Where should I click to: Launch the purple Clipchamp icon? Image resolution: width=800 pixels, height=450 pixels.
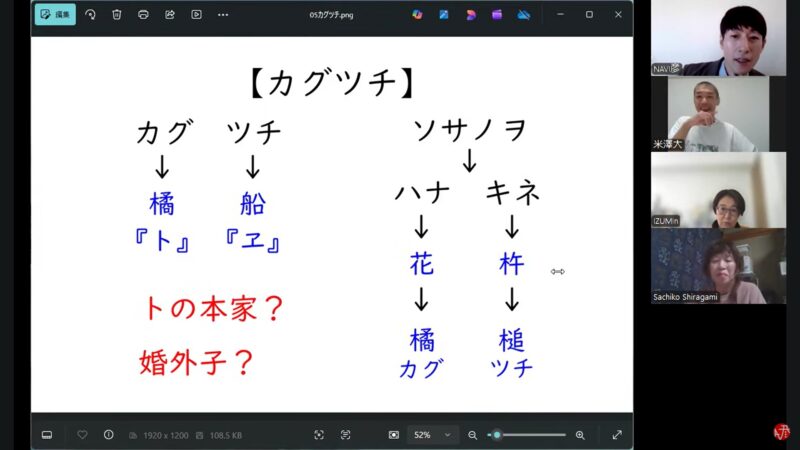coord(497,15)
